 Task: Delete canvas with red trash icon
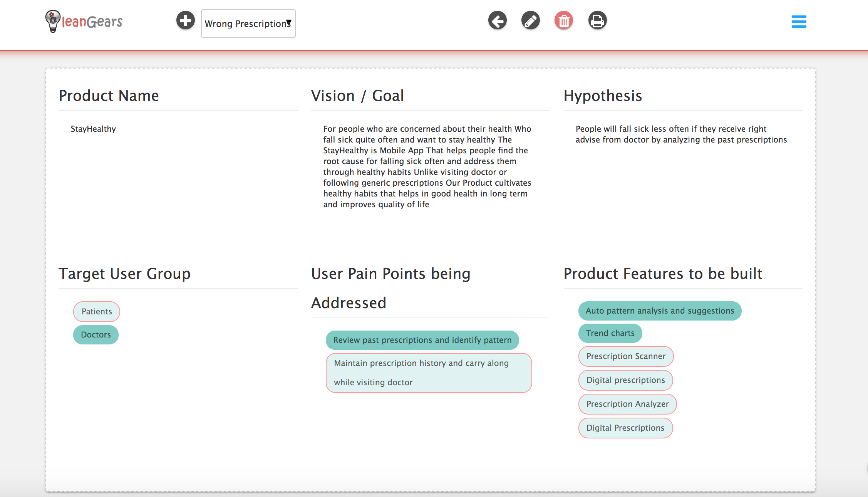[563, 20]
